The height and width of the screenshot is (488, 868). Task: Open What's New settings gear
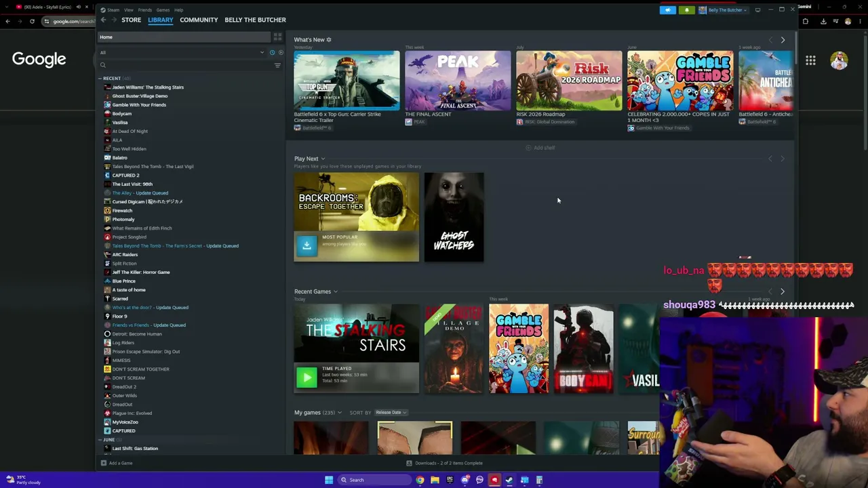pos(329,40)
